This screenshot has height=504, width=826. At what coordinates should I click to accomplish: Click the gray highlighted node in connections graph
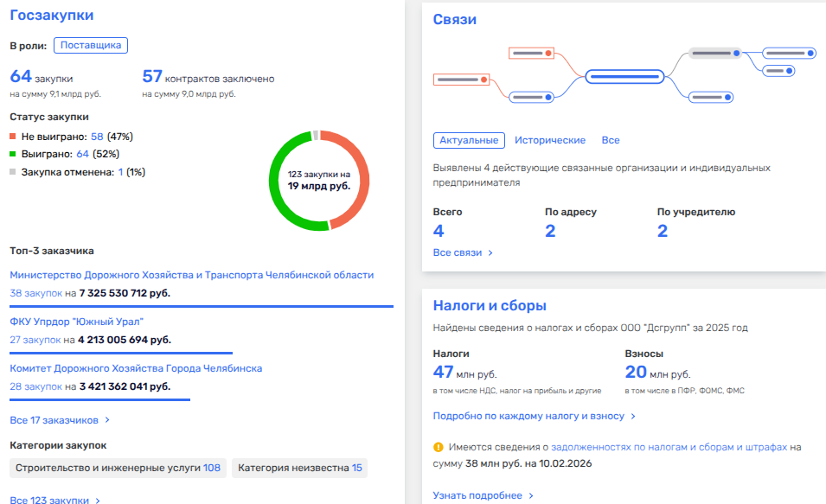point(715,54)
